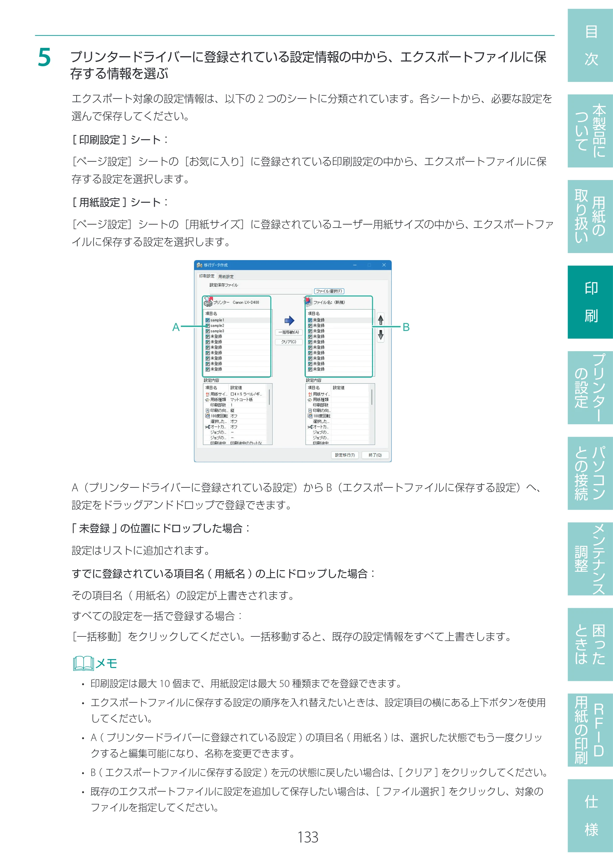Viewport: 613px width, 868px height.
Task: Click the クリア(C) button
Action: click(x=288, y=342)
